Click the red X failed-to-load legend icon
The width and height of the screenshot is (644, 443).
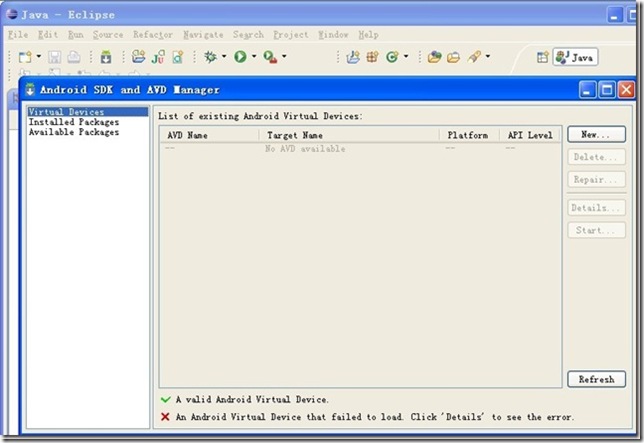coord(166,417)
